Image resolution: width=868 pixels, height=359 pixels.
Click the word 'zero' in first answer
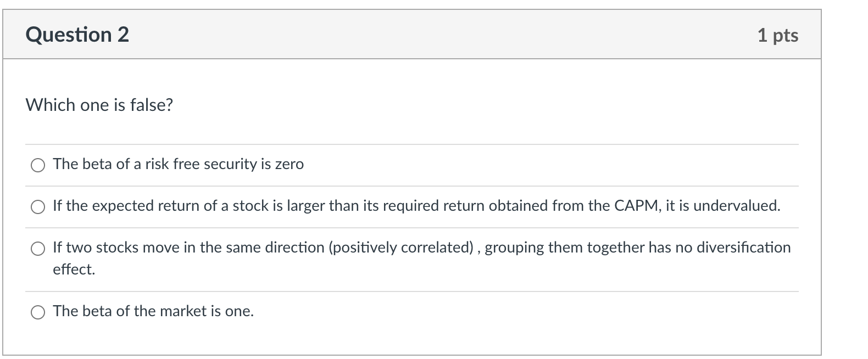click(289, 164)
